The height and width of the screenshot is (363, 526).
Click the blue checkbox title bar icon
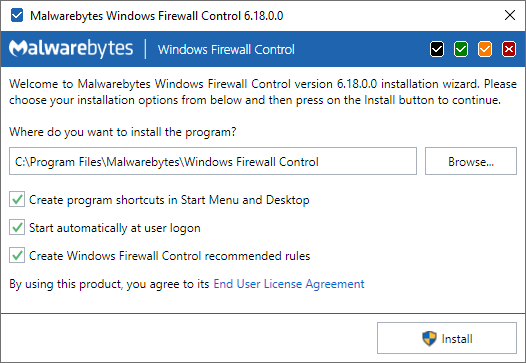(x=17, y=15)
